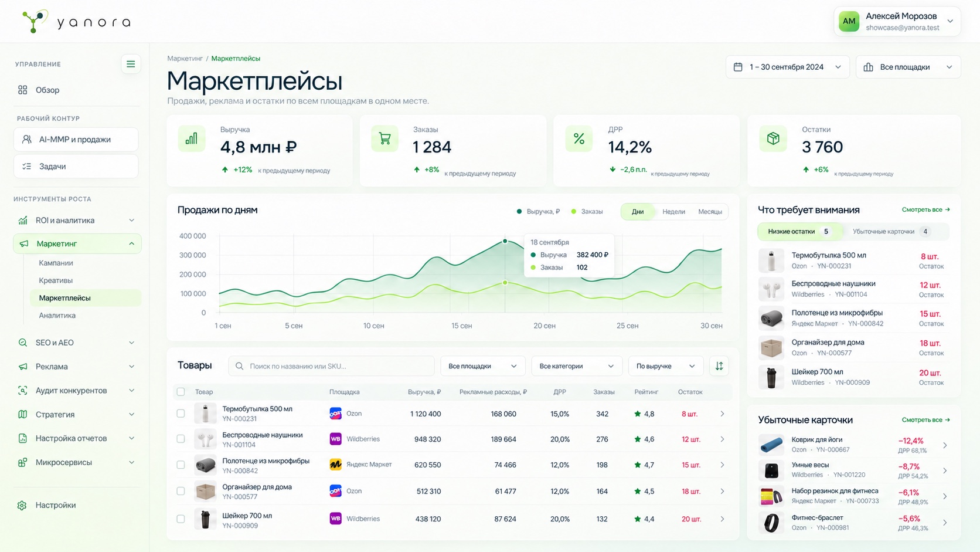
Task: Click the Заказы legend color dot
Action: pos(574,212)
